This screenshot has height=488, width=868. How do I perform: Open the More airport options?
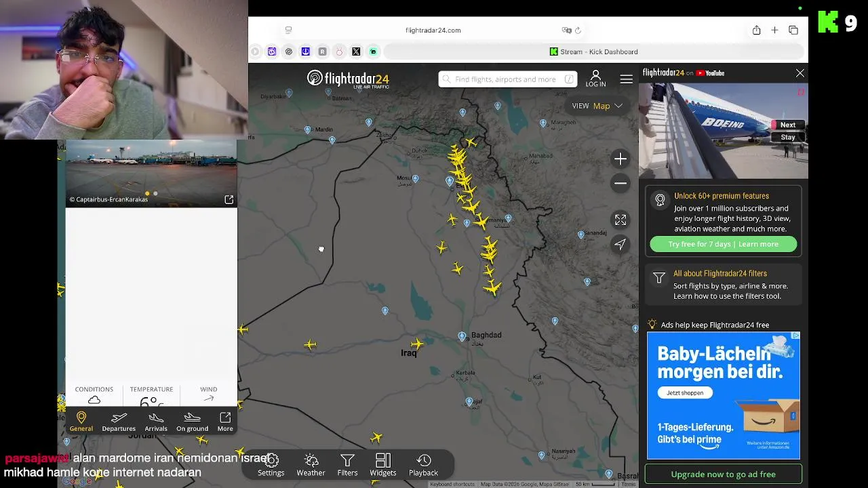[x=225, y=421]
